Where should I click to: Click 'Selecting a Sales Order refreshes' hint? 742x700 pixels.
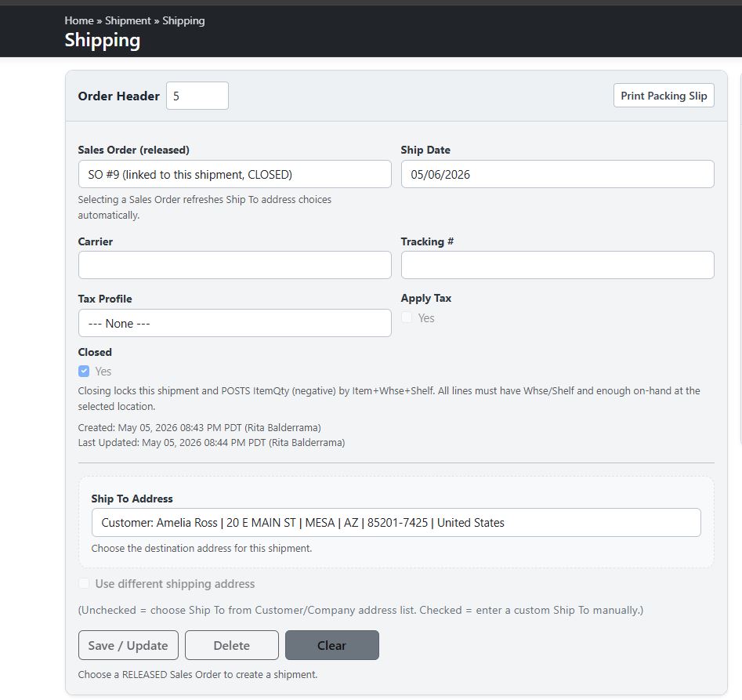[x=205, y=207]
